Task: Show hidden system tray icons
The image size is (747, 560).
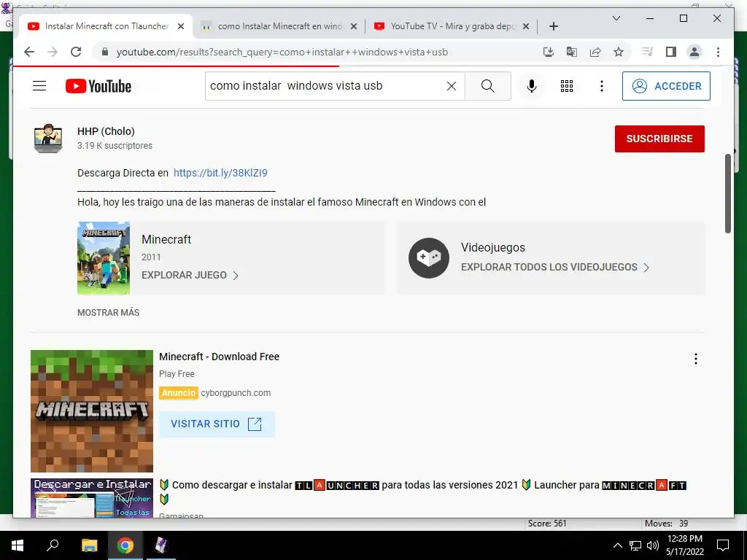Action: (617, 545)
